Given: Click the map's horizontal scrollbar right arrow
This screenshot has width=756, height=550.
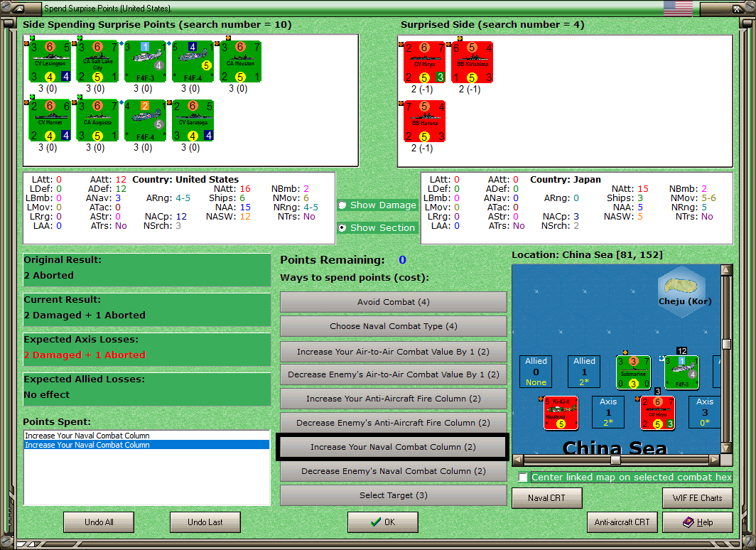Looking at the screenshot, I should coord(715,460).
